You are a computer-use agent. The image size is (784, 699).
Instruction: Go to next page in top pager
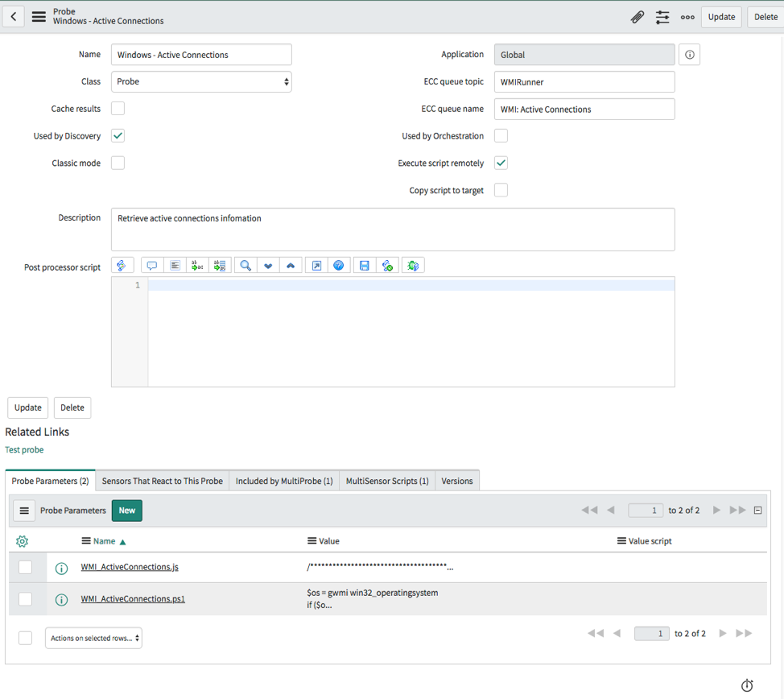point(716,510)
